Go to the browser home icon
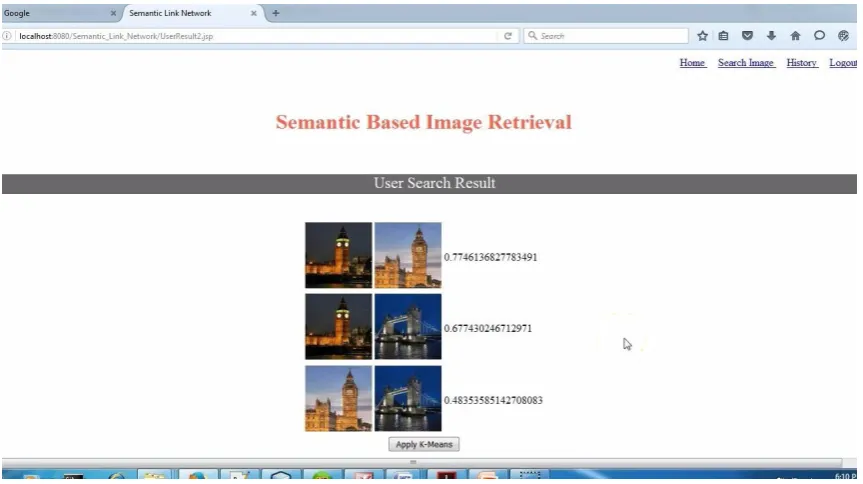 click(x=795, y=36)
